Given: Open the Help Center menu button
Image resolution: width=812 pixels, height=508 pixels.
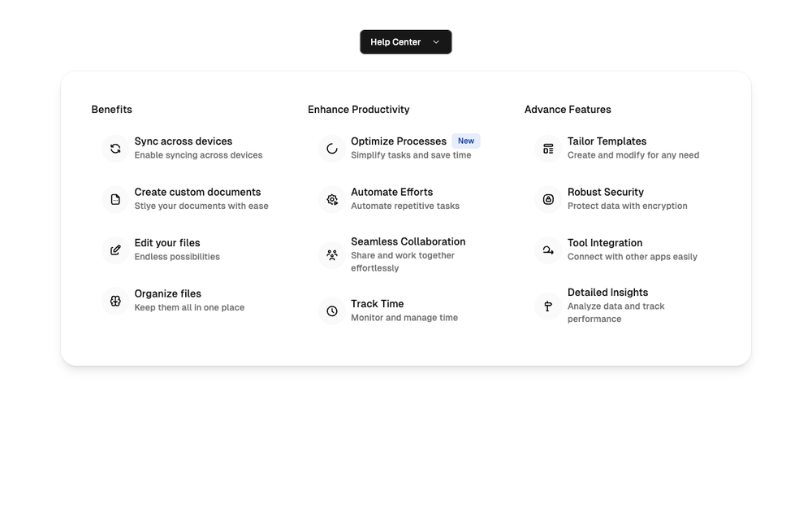Looking at the screenshot, I should pyautogui.click(x=406, y=42).
